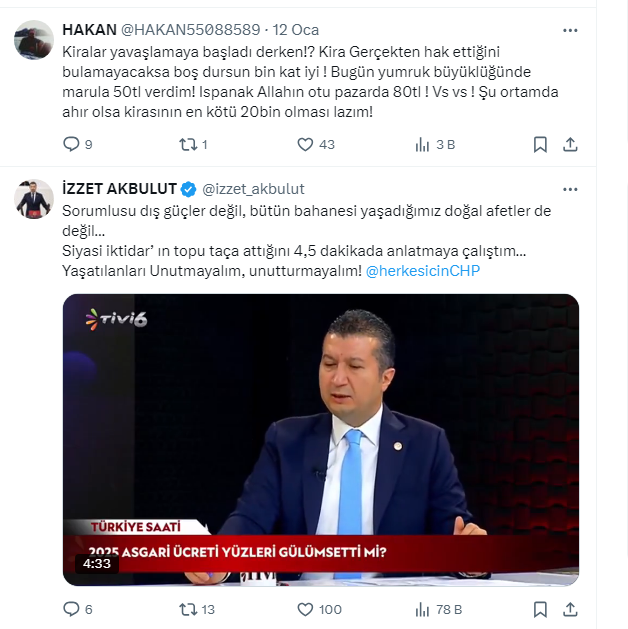Viewport: 628px width, 629px height.
Task: Bookmark HAKAN's tweet
Action: tap(540, 145)
